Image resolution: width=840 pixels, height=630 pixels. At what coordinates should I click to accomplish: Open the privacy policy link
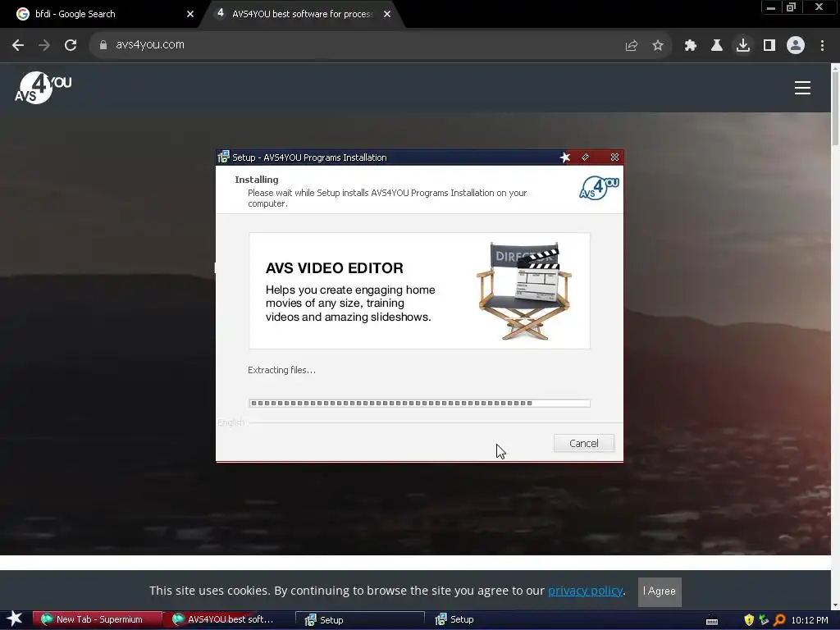(585, 591)
